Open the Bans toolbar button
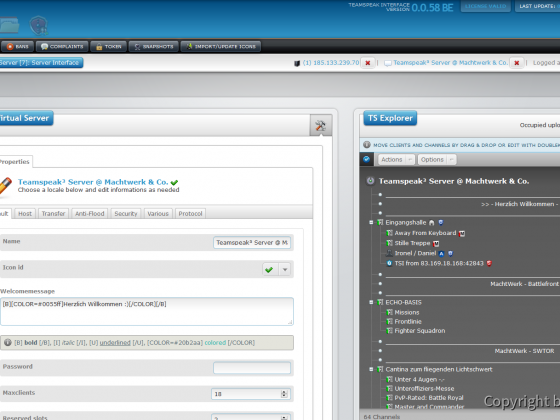560x420 pixels. (x=18, y=46)
